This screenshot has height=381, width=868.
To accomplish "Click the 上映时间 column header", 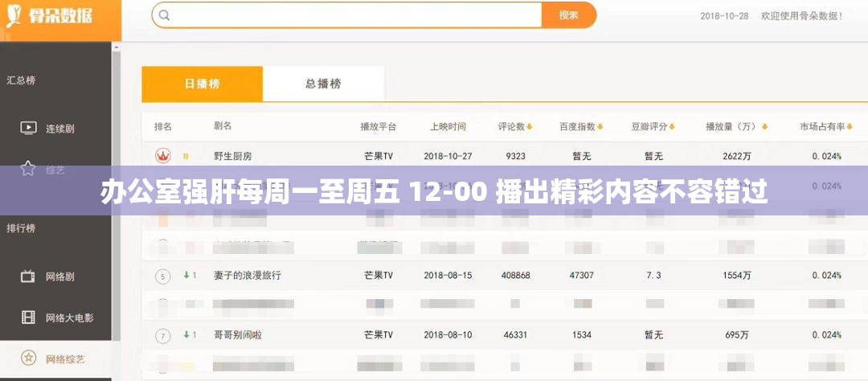I will tap(448, 127).
